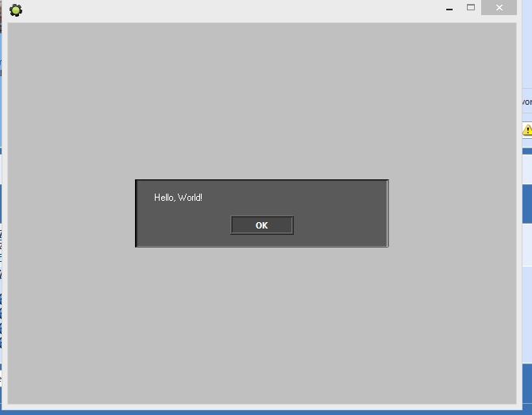
Task: Maximize the application window
Action: point(471,8)
